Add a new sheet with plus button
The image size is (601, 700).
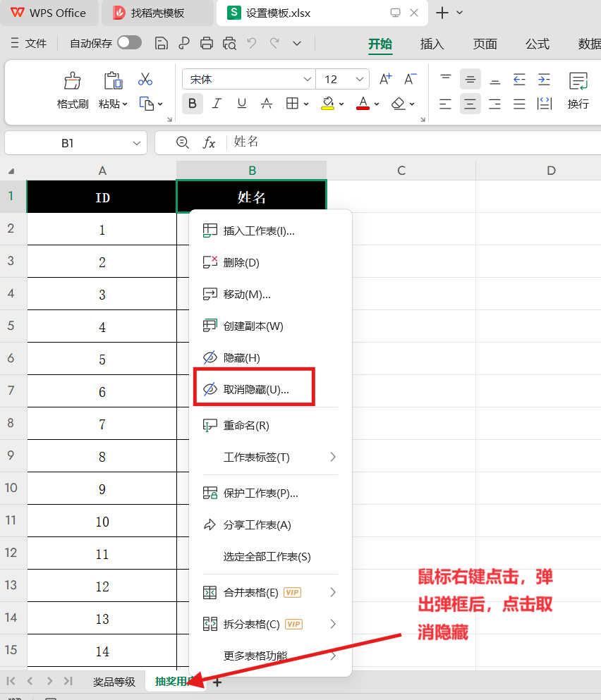217,682
